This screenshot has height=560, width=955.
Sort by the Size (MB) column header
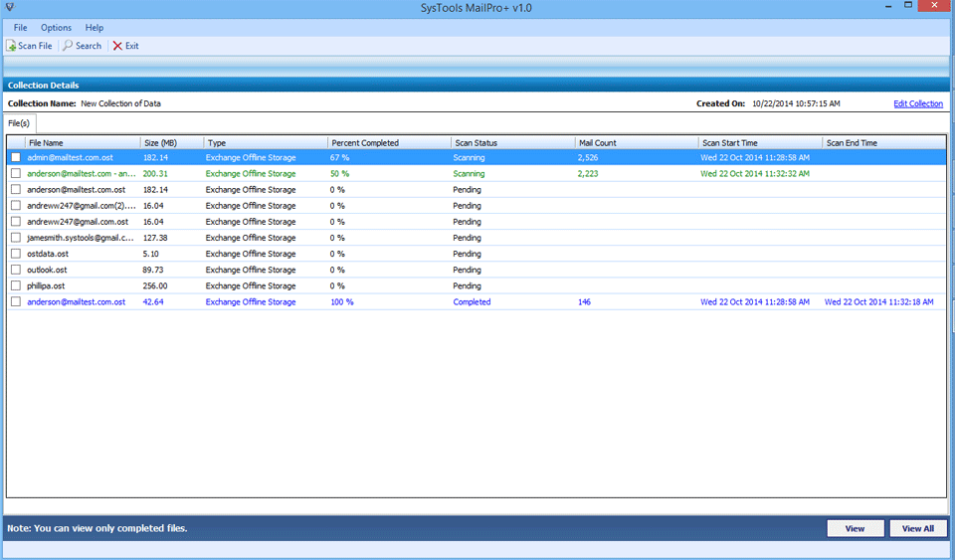click(172, 142)
